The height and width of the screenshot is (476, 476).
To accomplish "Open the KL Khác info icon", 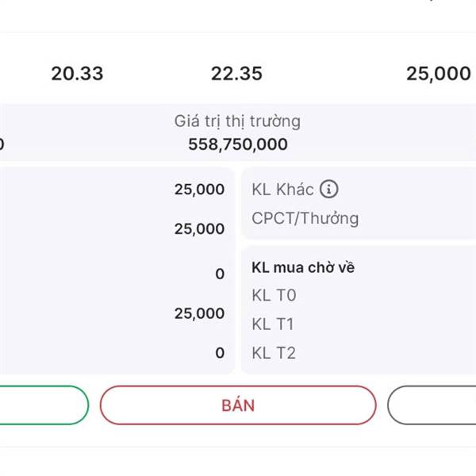I will pos(328,189).
